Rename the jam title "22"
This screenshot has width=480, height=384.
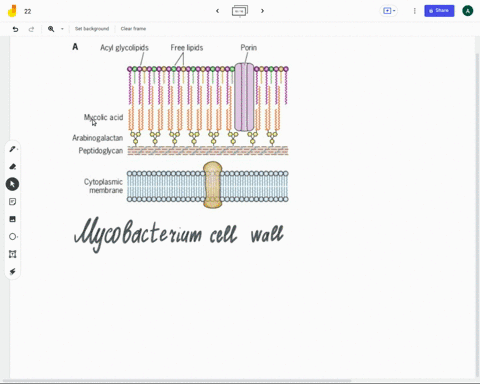[x=28, y=11]
